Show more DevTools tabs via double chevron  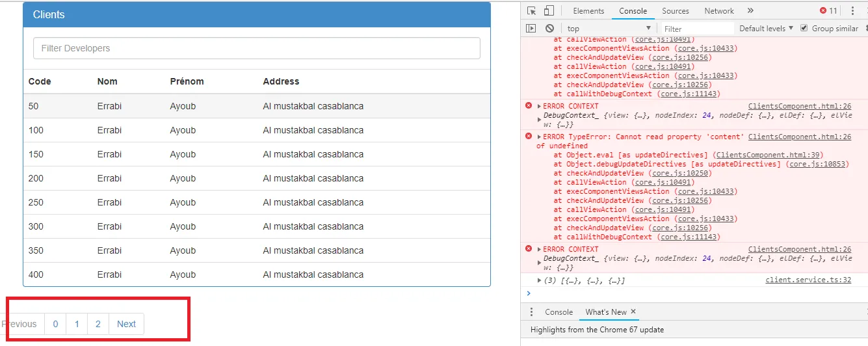point(750,11)
